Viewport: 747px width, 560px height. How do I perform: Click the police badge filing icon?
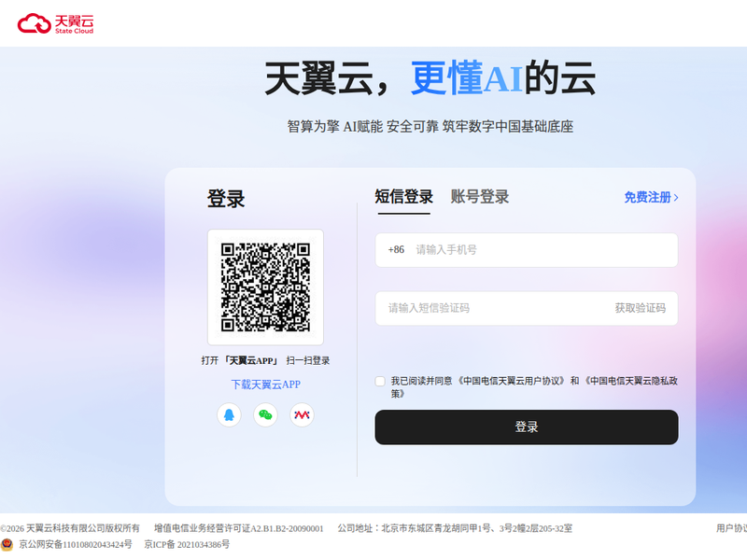coord(7,544)
